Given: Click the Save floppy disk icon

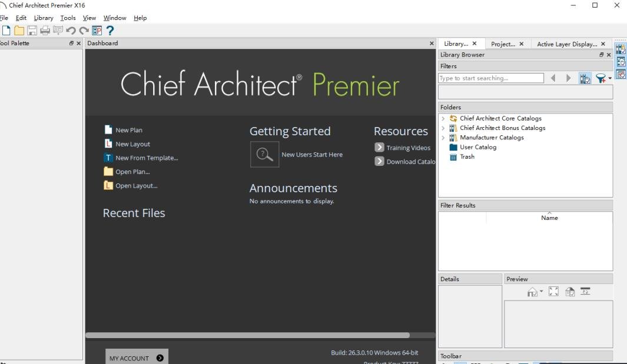Looking at the screenshot, I should [x=32, y=31].
